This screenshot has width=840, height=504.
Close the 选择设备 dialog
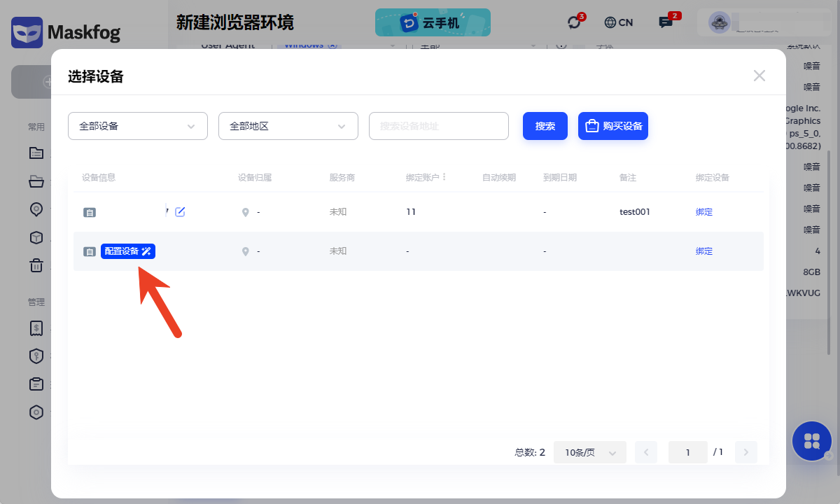tap(759, 76)
